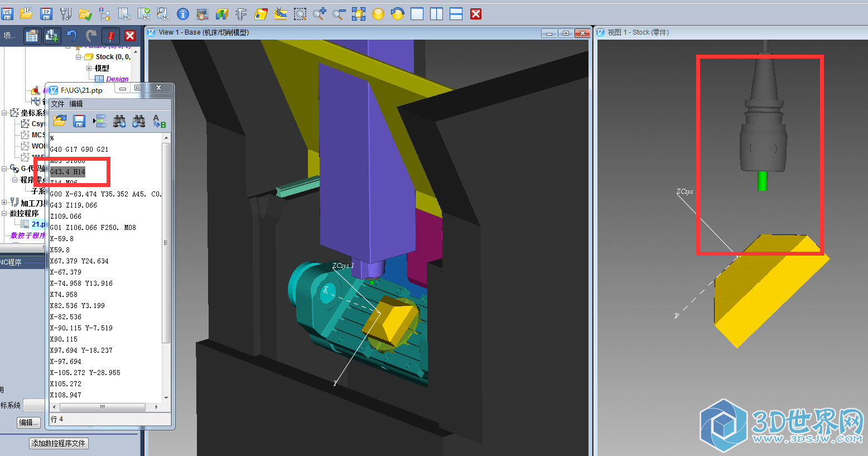Viewport: 868px width, 456px height.
Task: Click the zoom in magnifier icon
Action: (320, 14)
